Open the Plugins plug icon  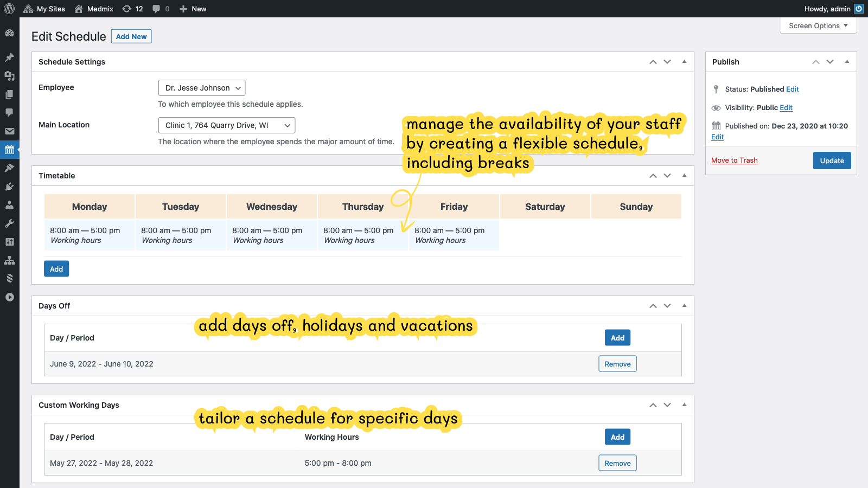9,187
